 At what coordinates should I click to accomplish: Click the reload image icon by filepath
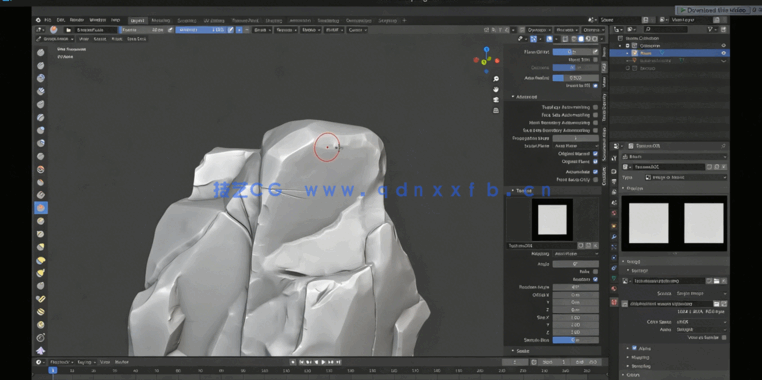click(x=724, y=304)
